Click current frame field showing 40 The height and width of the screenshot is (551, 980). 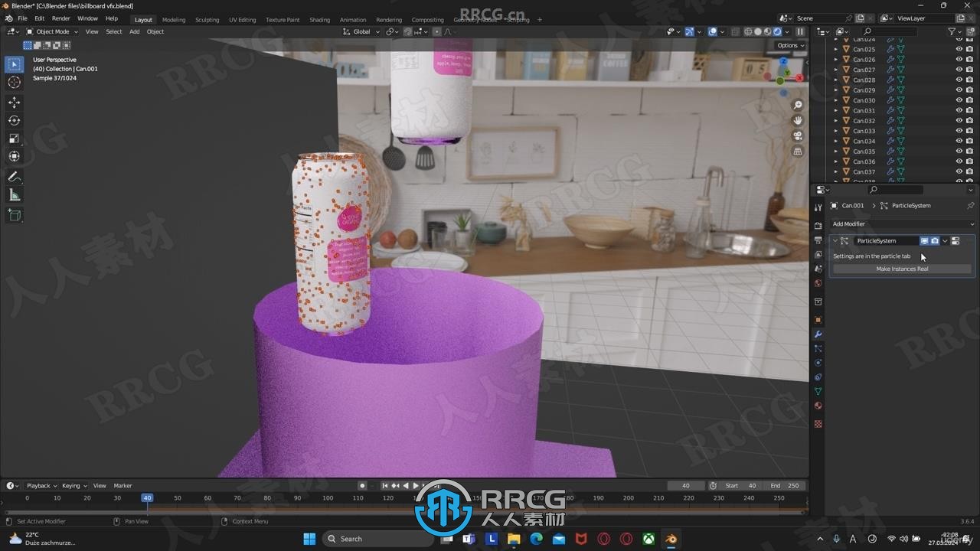pyautogui.click(x=686, y=486)
